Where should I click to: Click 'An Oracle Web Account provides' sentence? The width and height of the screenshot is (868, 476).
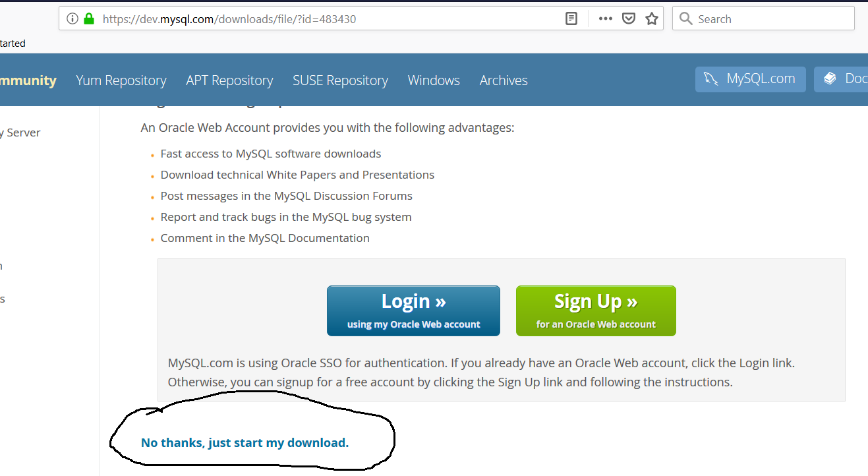pyautogui.click(x=328, y=127)
